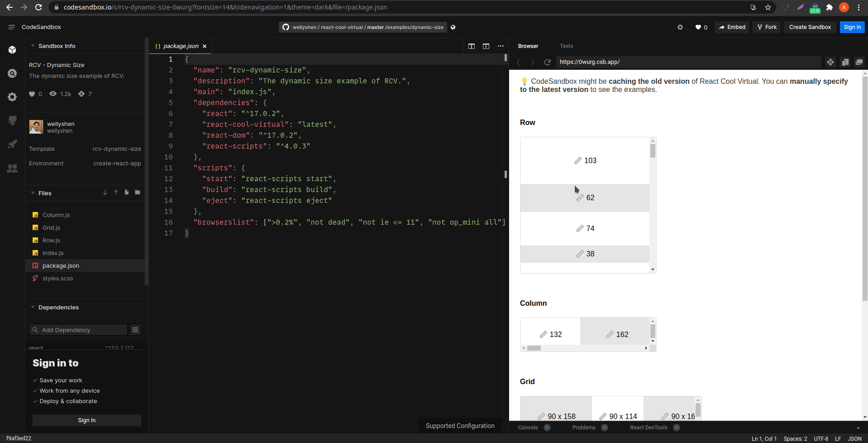Open sandbox configuration via gear icon

(x=12, y=96)
